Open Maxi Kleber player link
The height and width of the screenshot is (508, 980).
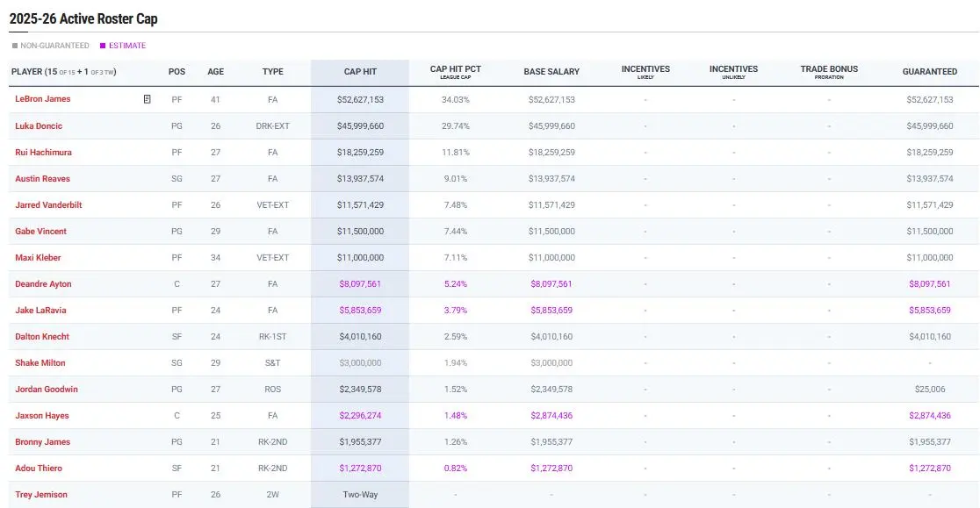[38, 257]
